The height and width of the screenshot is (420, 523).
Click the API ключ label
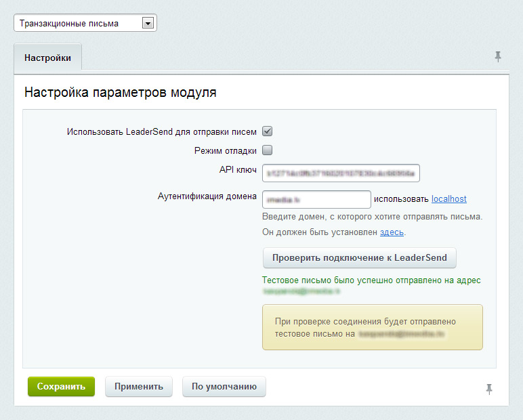pos(238,169)
